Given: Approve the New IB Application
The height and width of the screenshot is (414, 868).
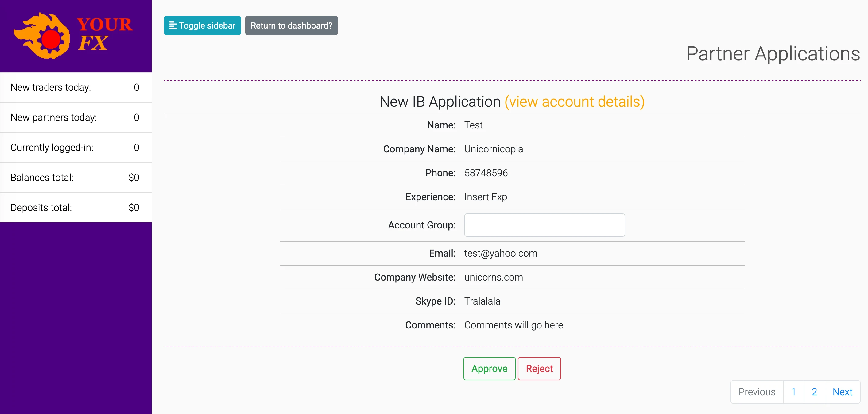Looking at the screenshot, I should pos(489,368).
